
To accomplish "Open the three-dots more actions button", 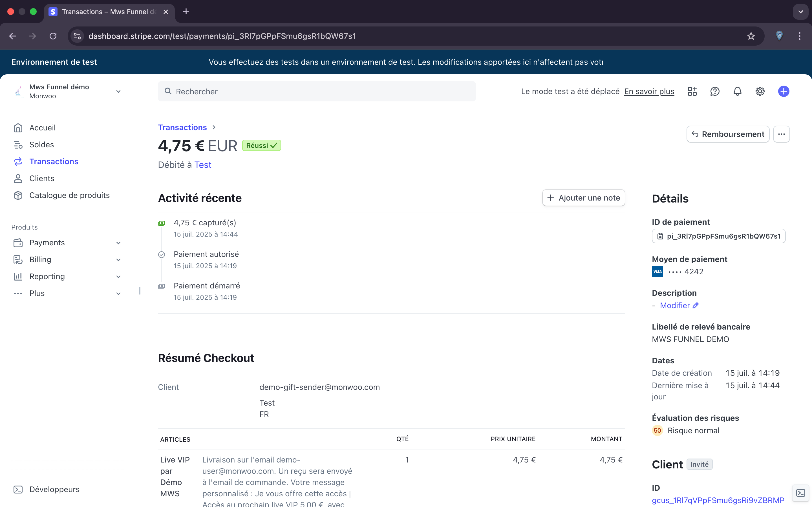I will [x=781, y=134].
